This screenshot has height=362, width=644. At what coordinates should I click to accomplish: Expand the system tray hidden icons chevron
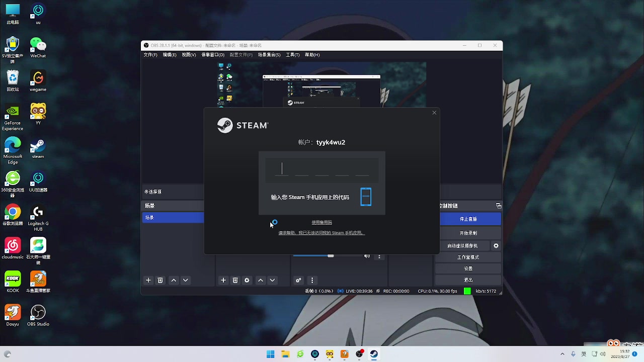point(562,354)
